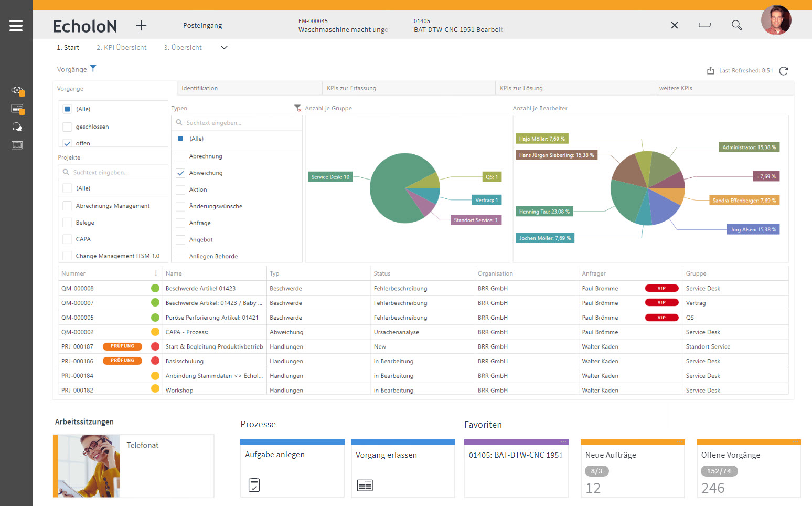Open the Identifikation section header
812x506 pixels.
coord(249,88)
